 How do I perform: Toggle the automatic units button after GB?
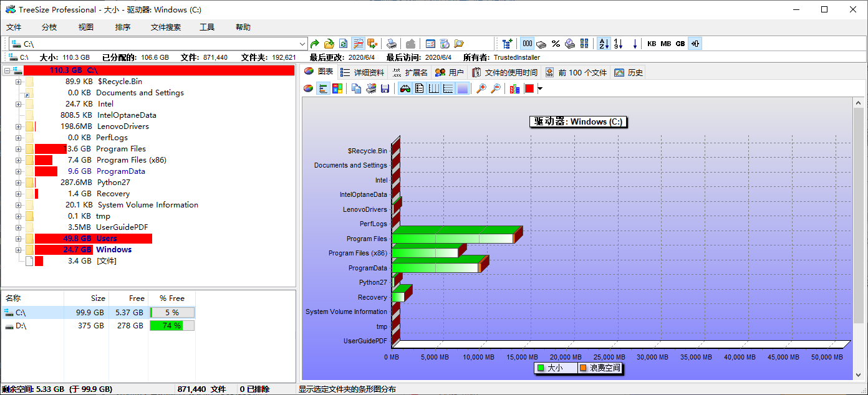pos(695,44)
